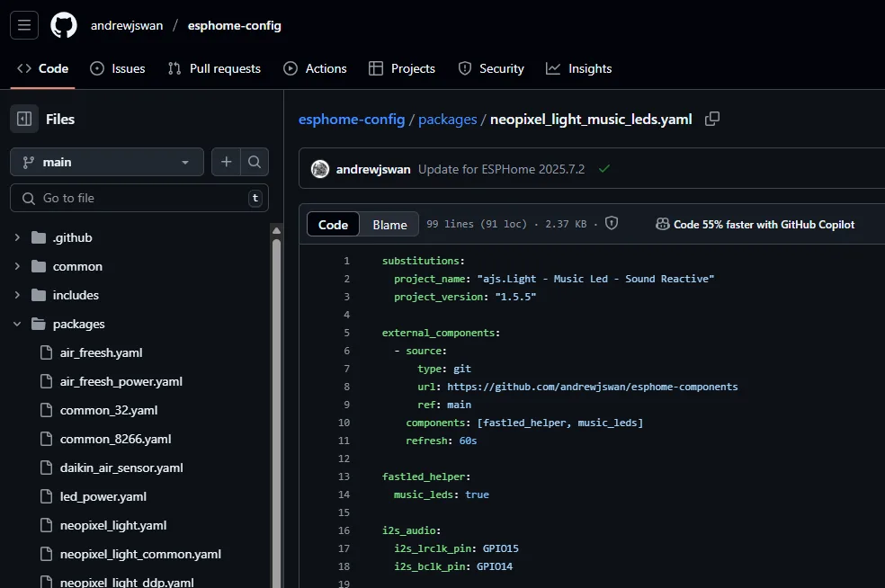Click the Pull requests branch icon

click(x=174, y=68)
